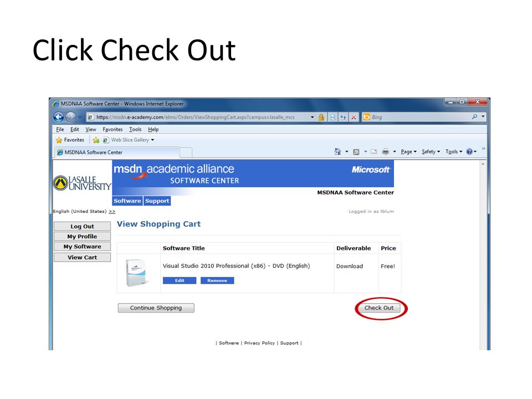Toggle Compatibility View icon in address bar
Screen dimensions: 532x399
[333, 117]
